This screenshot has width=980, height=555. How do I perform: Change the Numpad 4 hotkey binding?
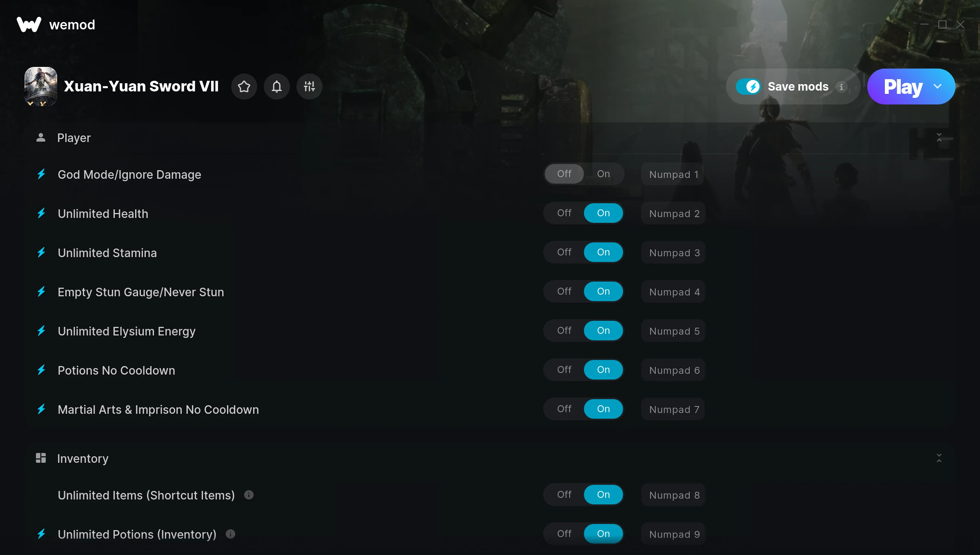coord(674,292)
